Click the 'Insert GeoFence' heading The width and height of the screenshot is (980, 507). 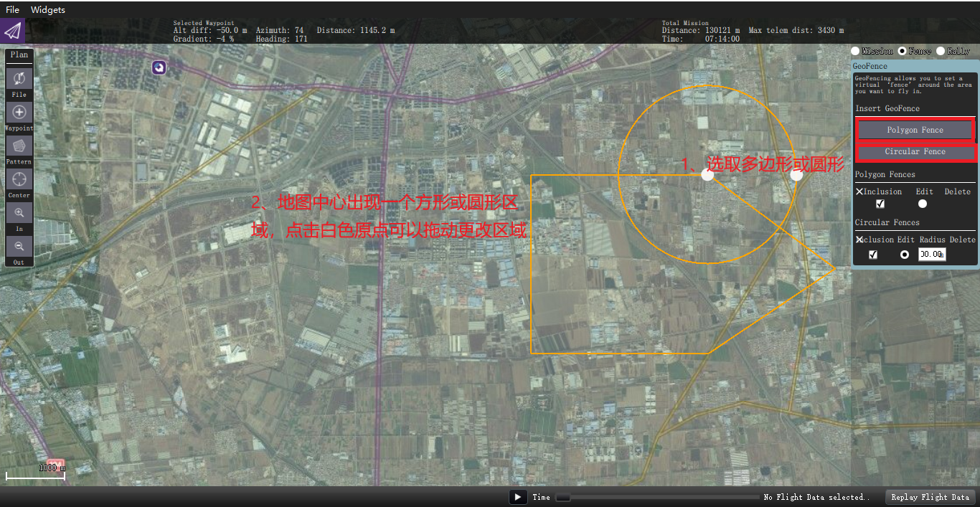[887, 108]
